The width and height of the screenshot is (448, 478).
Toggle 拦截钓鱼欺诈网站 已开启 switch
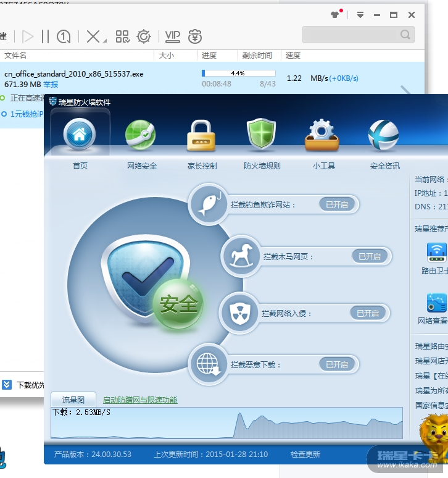[x=337, y=204]
